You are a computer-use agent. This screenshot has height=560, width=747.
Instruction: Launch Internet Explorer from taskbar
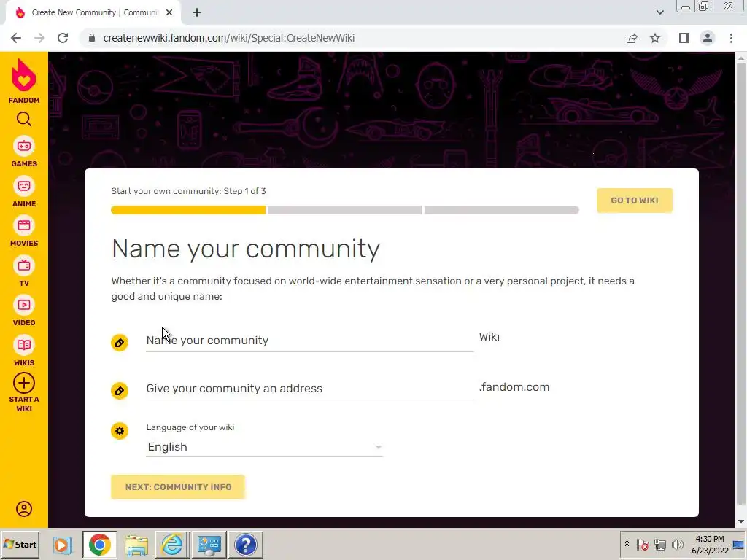[x=172, y=545]
